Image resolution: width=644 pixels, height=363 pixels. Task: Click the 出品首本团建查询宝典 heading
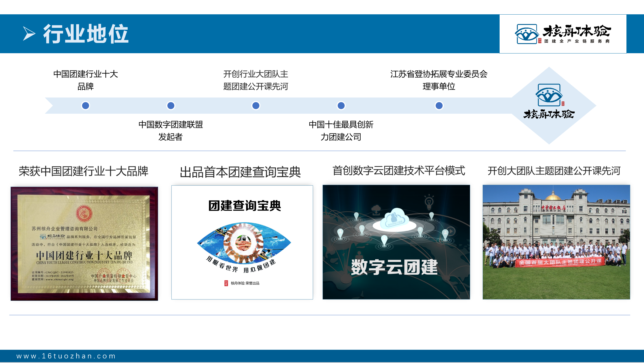point(240,172)
